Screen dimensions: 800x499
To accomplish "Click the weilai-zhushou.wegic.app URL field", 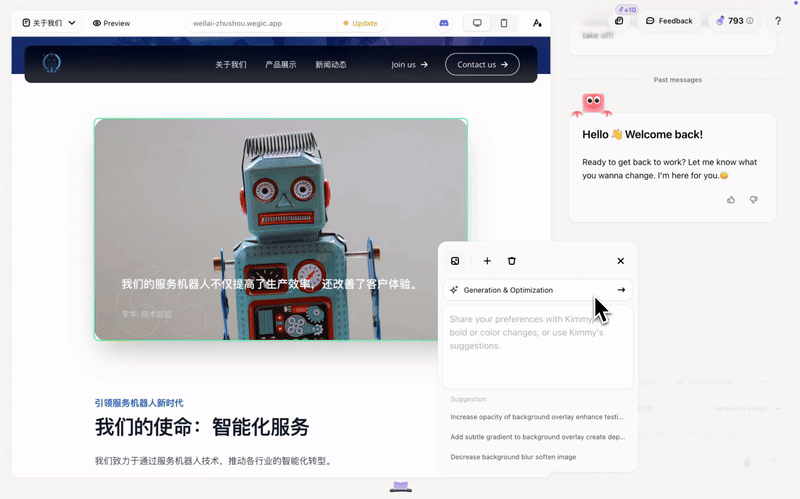I will pyautogui.click(x=261, y=23).
